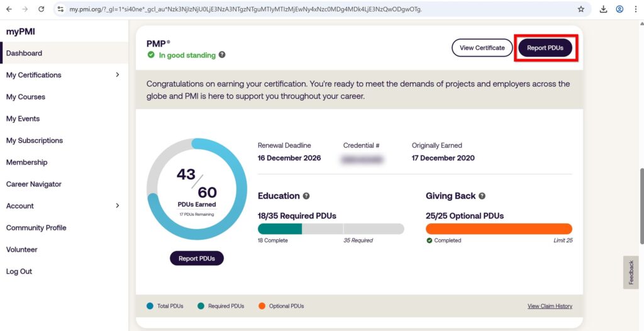Click help icon beside In good standing
The height and width of the screenshot is (331, 644).
pyautogui.click(x=222, y=55)
